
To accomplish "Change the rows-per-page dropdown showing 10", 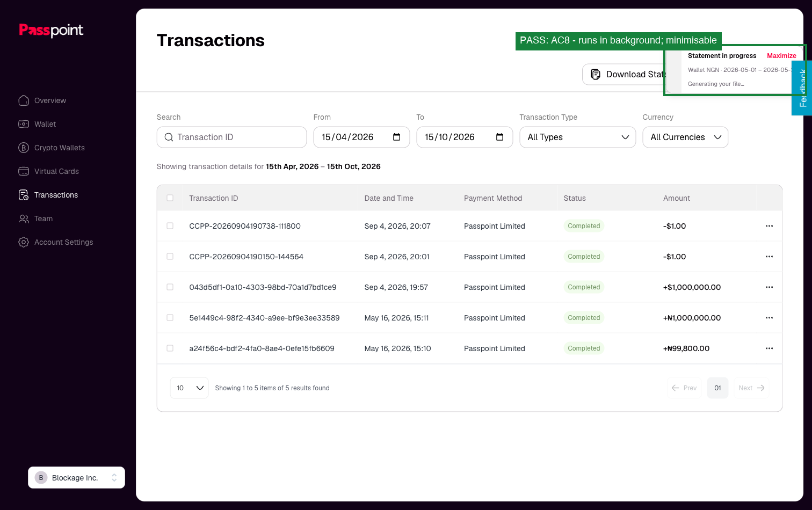I will pyautogui.click(x=189, y=388).
